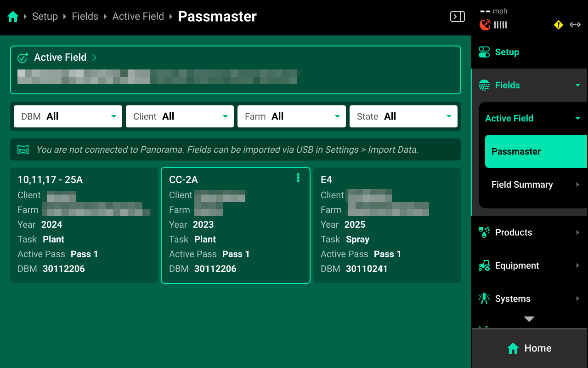Go to Fields in the breadcrumb
The width and height of the screenshot is (588, 368).
point(85,17)
